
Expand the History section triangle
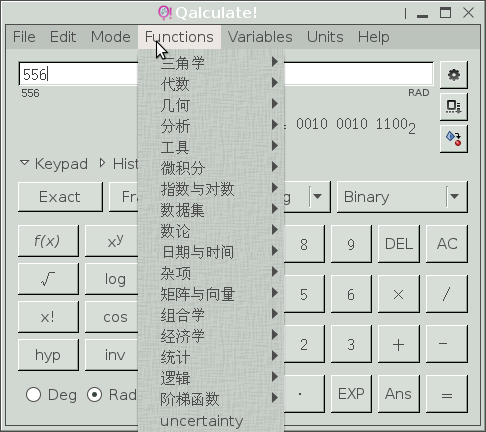102,163
